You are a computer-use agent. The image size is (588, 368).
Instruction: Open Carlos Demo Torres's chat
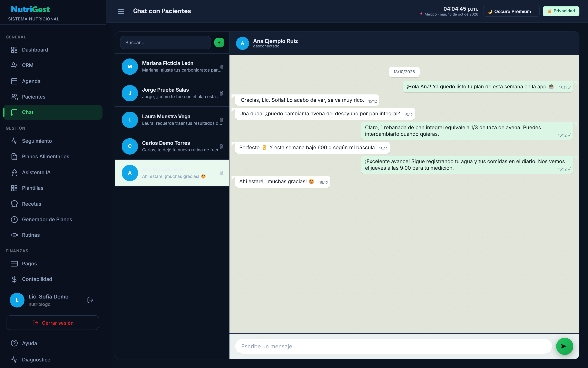coord(172,146)
